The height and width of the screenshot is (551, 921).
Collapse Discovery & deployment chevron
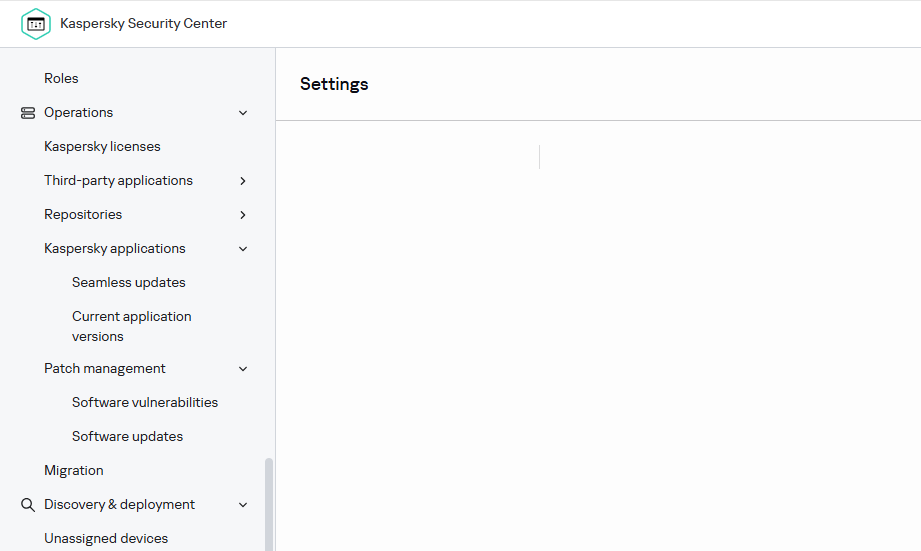[243, 505]
